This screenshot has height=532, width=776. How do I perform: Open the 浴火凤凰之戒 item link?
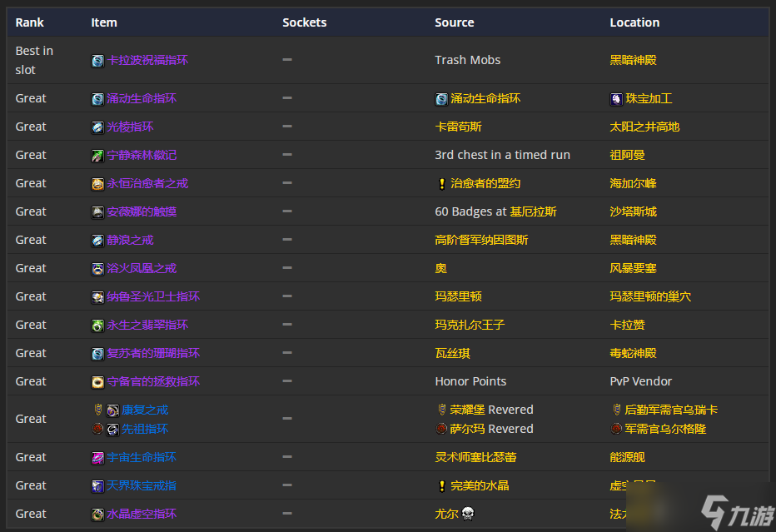(x=142, y=269)
